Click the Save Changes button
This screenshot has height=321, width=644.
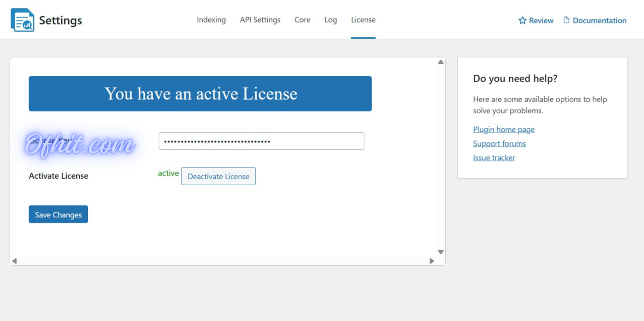pos(58,215)
